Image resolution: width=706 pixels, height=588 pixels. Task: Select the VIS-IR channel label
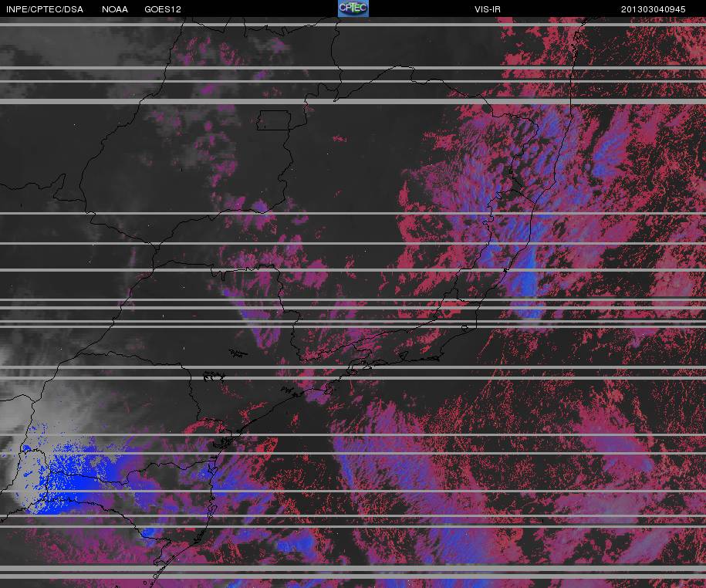click(x=487, y=9)
